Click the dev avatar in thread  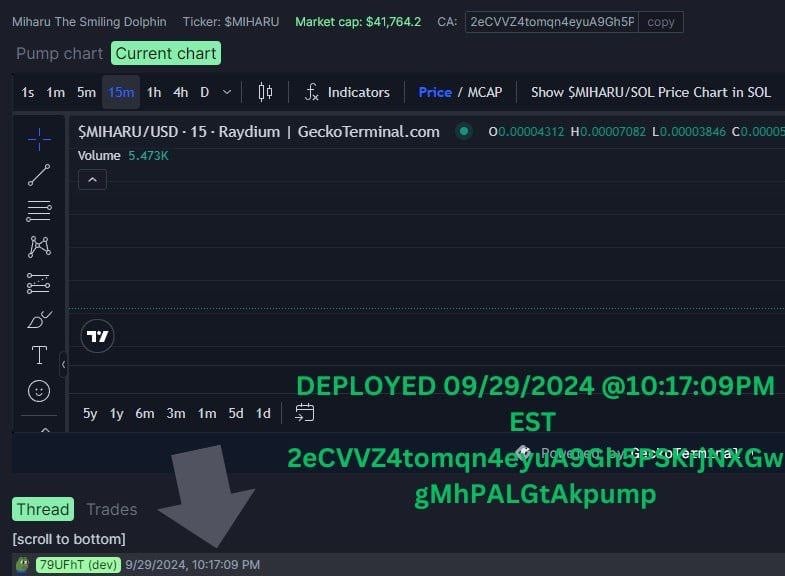pyautogui.click(x=23, y=564)
